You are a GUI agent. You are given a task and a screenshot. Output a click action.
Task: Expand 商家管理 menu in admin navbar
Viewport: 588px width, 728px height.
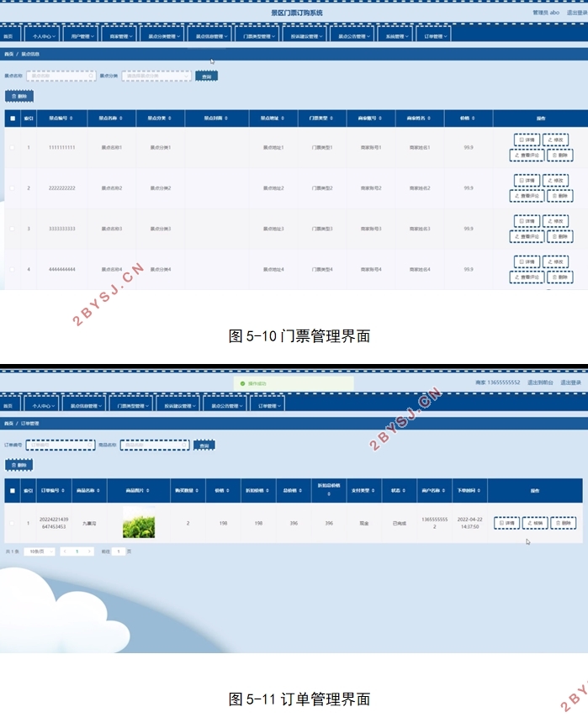pos(121,36)
